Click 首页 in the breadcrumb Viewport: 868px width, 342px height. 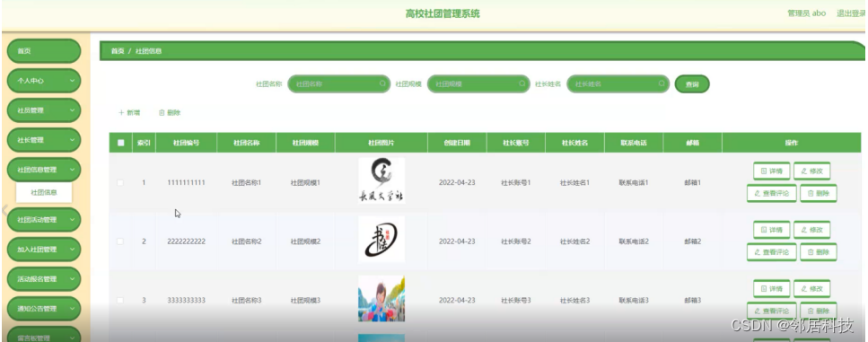[118, 51]
